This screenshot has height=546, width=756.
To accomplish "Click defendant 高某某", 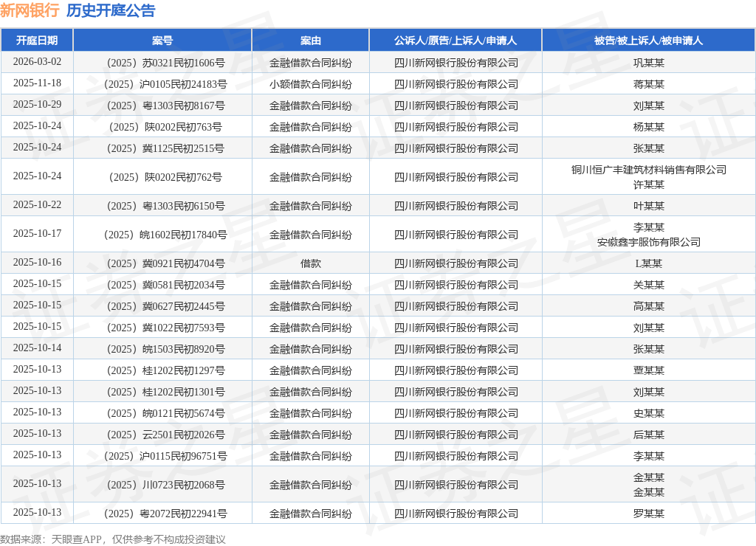I will tap(648, 306).
